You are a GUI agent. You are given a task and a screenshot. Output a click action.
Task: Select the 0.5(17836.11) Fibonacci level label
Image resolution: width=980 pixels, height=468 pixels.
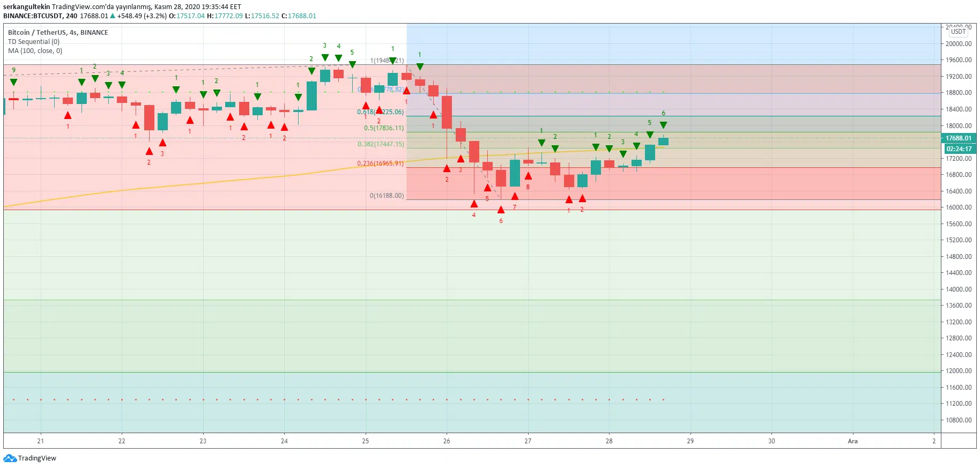pyautogui.click(x=384, y=128)
